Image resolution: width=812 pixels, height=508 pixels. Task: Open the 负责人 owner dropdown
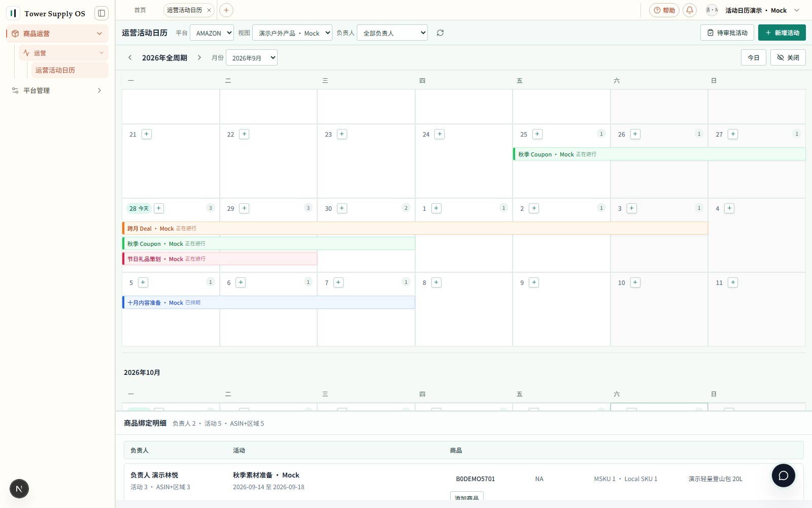click(392, 33)
